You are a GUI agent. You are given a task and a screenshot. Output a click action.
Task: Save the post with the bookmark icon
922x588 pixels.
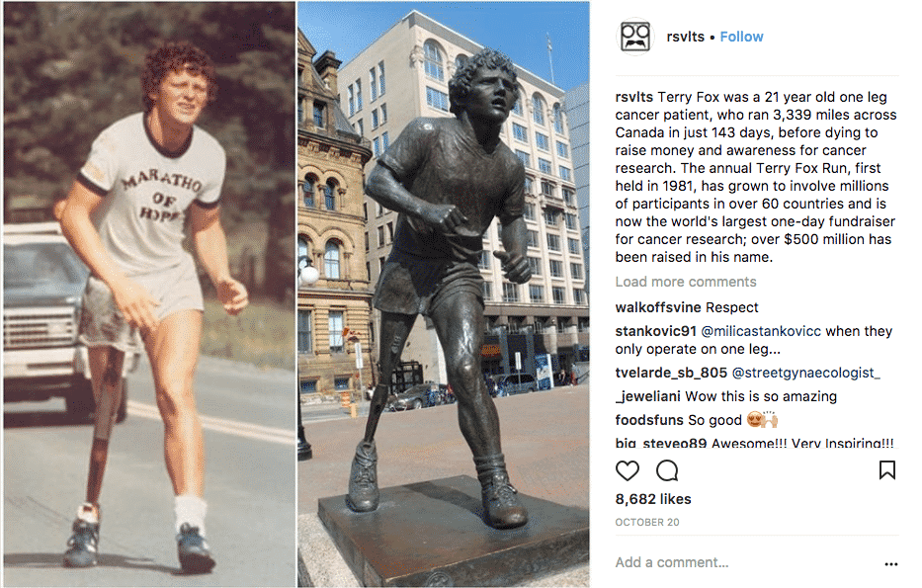tap(886, 470)
